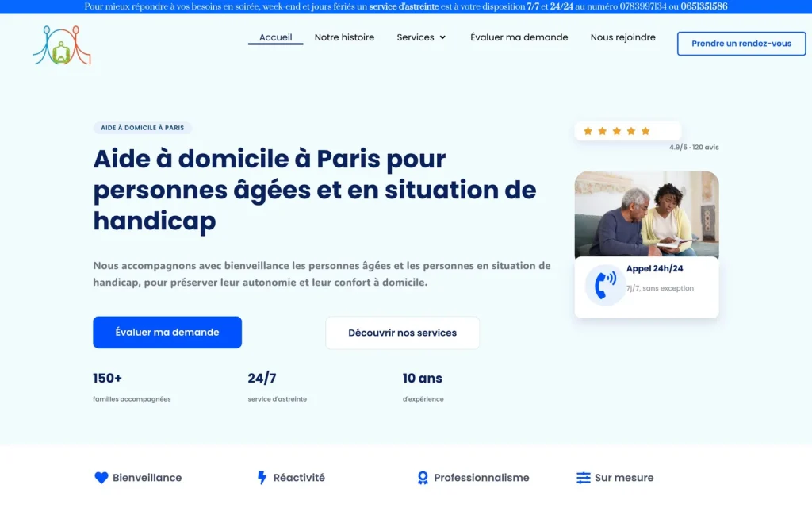Click the main heading Aide à domicile à Paris
The width and height of the screenshot is (812, 508).
coord(315,190)
